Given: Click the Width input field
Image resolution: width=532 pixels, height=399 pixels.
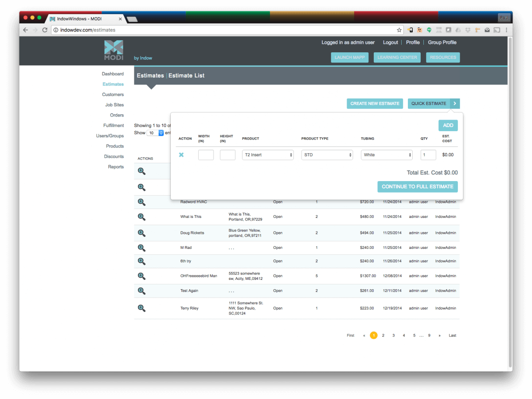Looking at the screenshot, I should (206, 155).
